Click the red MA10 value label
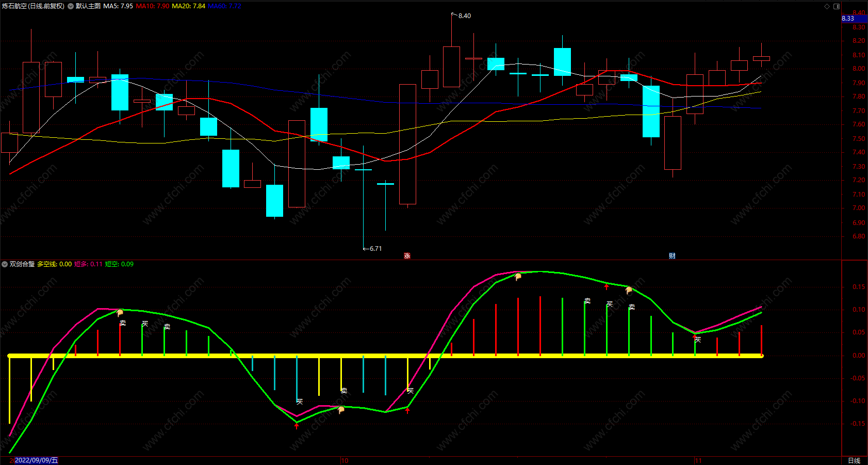868x465 pixels. pyautogui.click(x=153, y=6)
